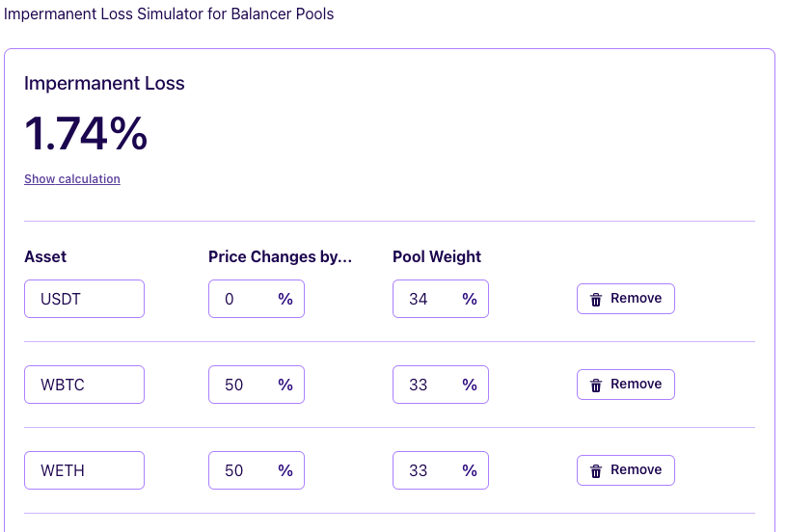The height and width of the screenshot is (532, 787).
Task: Focus the USDT asset name field
Action: coord(84,299)
